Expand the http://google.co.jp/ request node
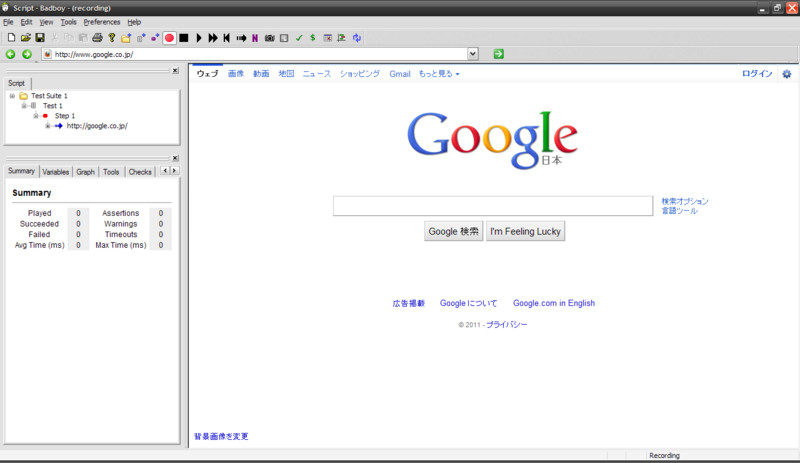Image resolution: width=800 pixels, height=463 pixels. tap(47, 126)
